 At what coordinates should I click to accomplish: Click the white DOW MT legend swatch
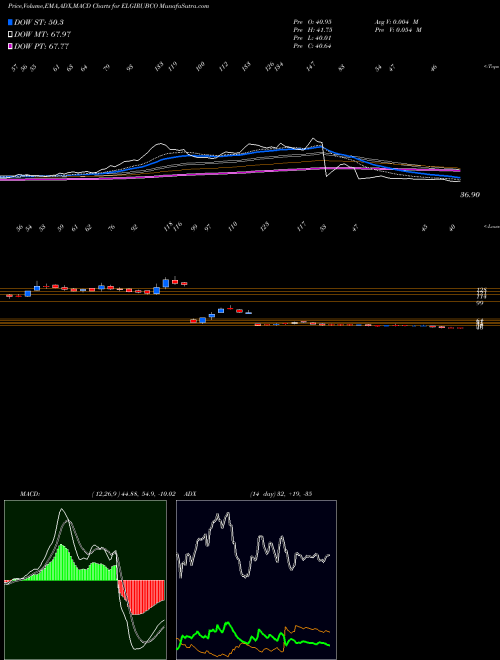coord(10,35)
